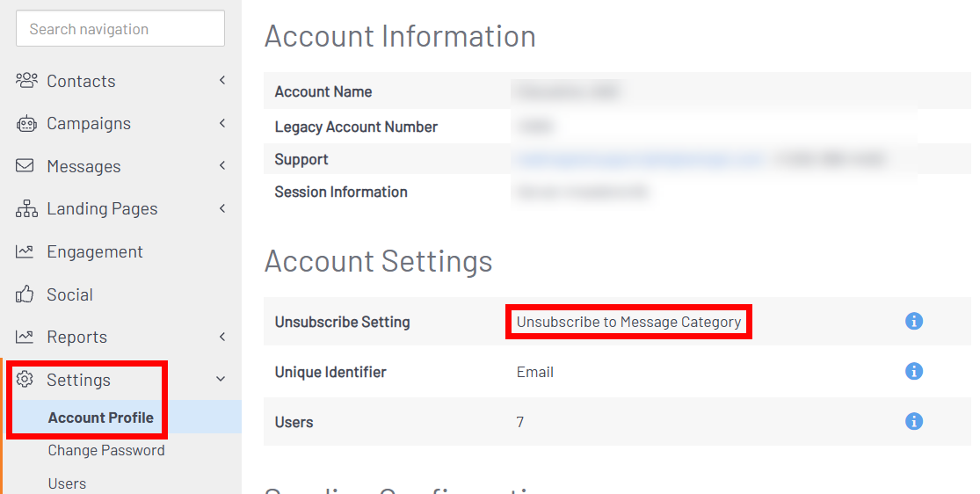This screenshot has height=494, width=980.
Task: Click the Social thumbs-up icon
Action: coord(25,294)
